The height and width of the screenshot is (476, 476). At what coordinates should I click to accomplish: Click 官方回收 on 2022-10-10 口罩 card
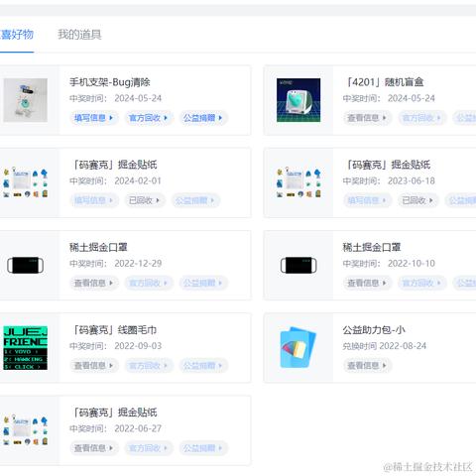click(421, 284)
